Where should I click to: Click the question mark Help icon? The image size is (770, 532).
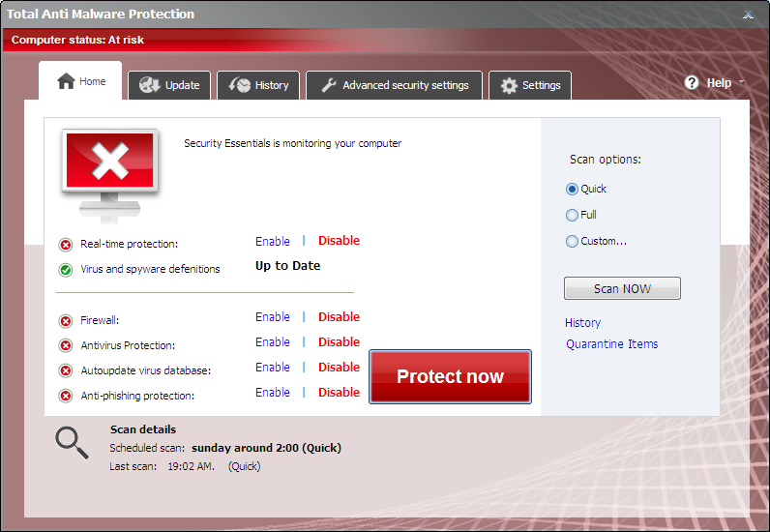click(x=692, y=82)
